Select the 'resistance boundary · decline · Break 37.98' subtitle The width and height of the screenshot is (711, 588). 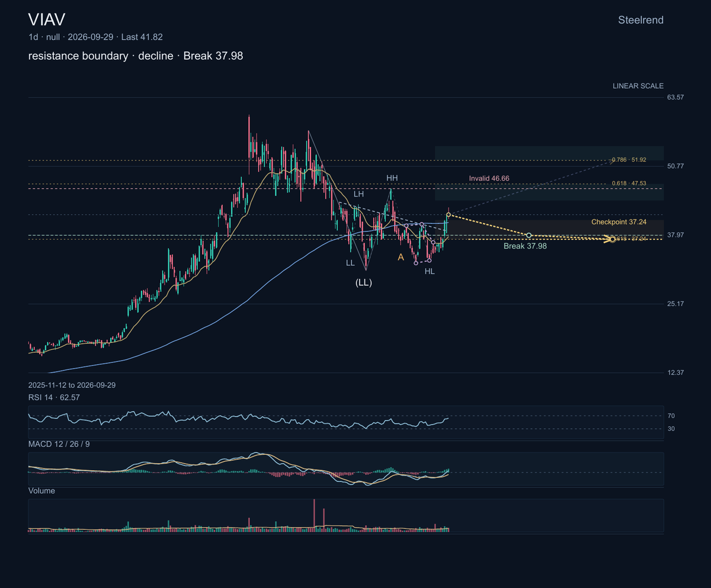tap(136, 56)
